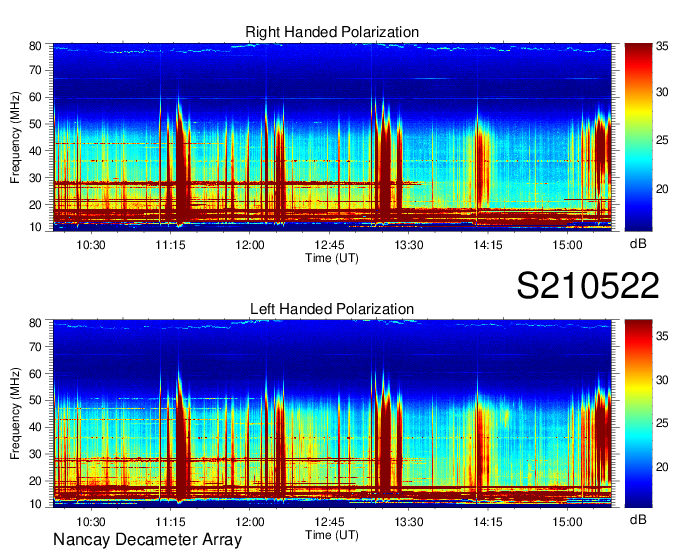Screen dimensions: 680x552
Task: Click the "12:00" time tick of Right Handed plot
Action: [x=250, y=245]
